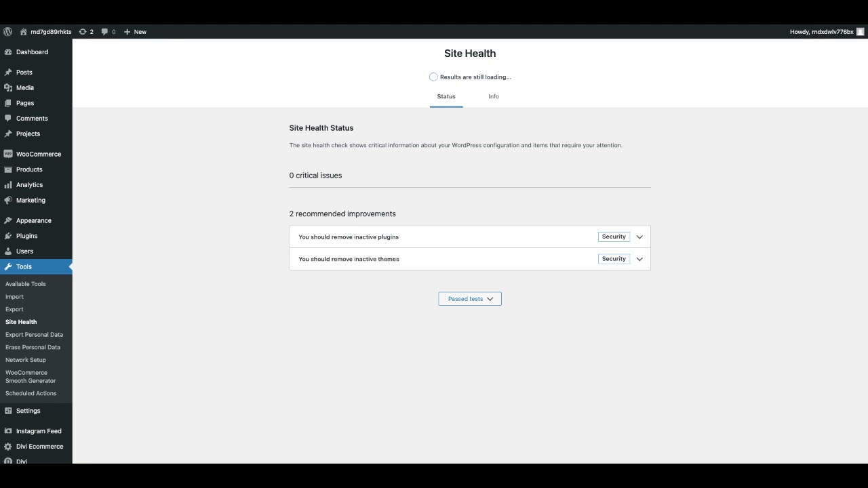Click the Comments icon in the sidebar
This screenshot has height=488, width=868.
point(8,119)
